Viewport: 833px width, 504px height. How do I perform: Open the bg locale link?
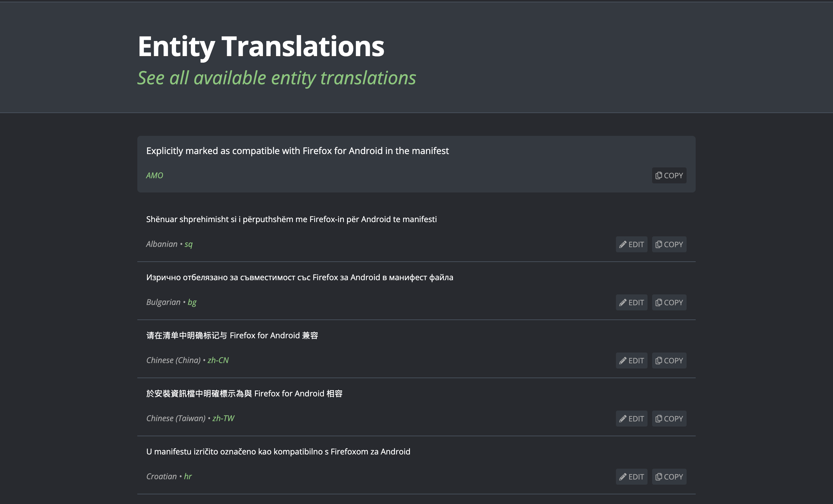[x=192, y=302]
